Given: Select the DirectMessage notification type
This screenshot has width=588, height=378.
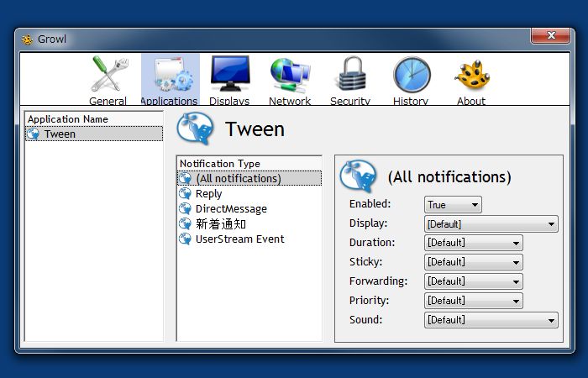Looking at the screenshot, I should click(249, 208).
